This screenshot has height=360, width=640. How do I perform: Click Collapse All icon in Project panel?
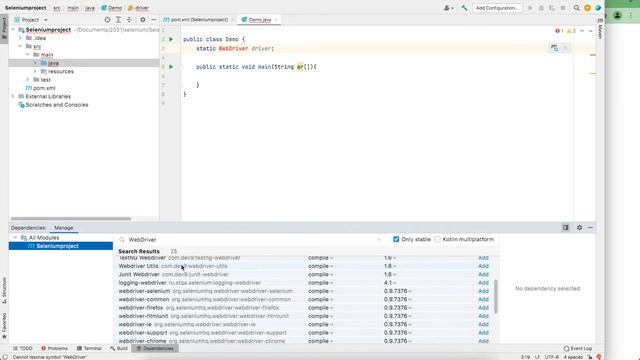(x=129, y=20)
